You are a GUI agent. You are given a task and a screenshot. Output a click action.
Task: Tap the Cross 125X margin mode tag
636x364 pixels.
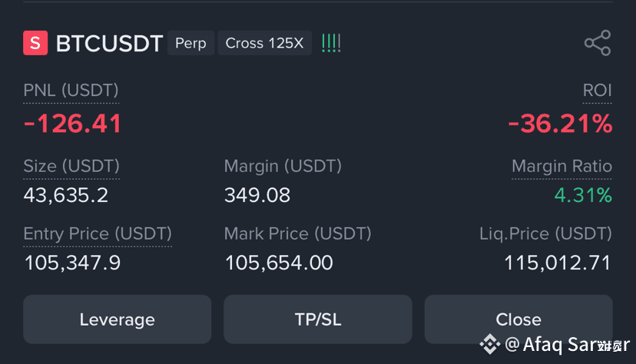[x=264, y=43]
